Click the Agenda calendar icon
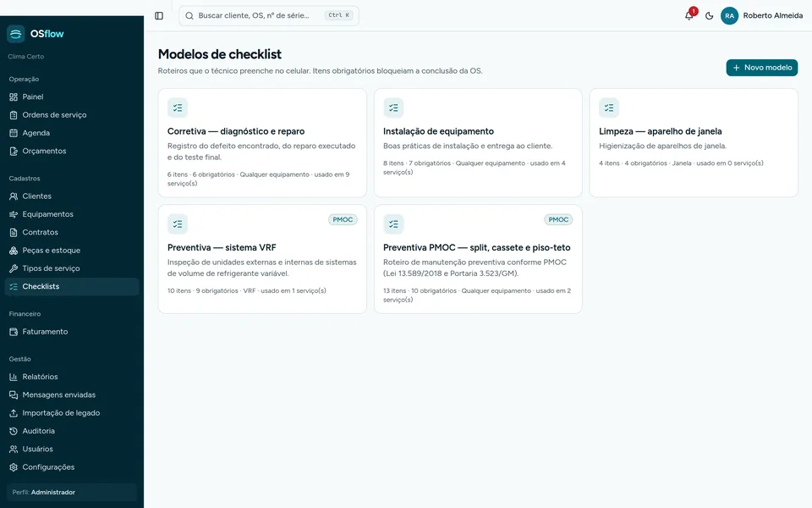The height and width of the screenshot is (508, 812). [14, 133]
